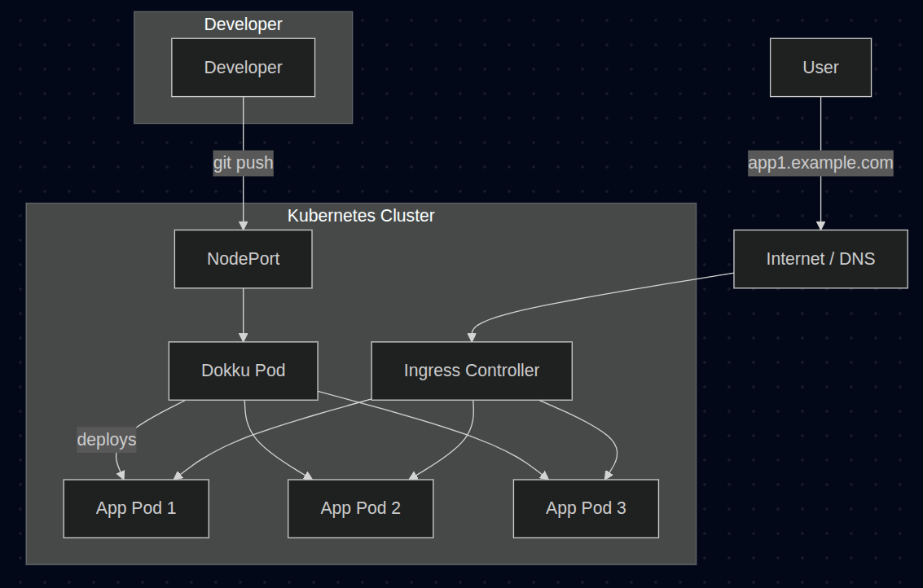Select the Dokku Pod node
Viewport: 923px width, 588px height.
pos(243,371)
